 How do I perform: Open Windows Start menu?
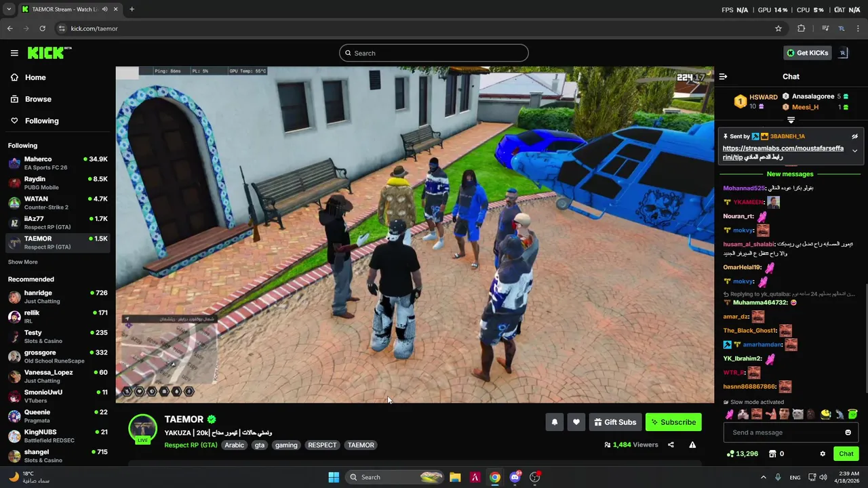tap(334, 477)
